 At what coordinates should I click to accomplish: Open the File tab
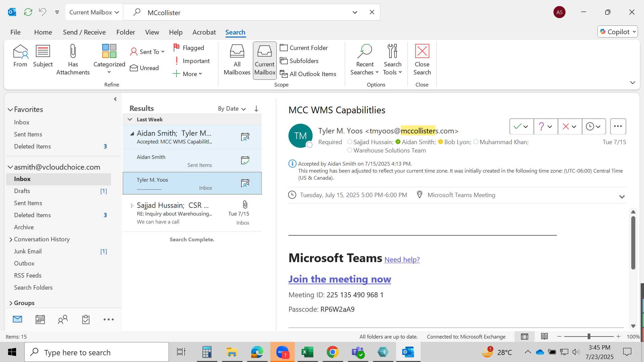15,32
